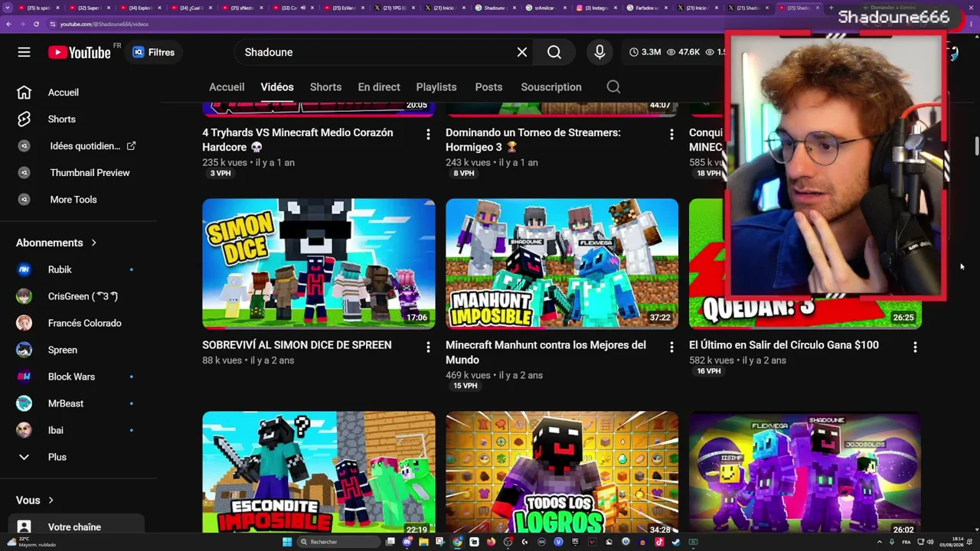
Task: Open options menu for 4 Tryhards VS Minecraft video
Action: click(428, 135)
